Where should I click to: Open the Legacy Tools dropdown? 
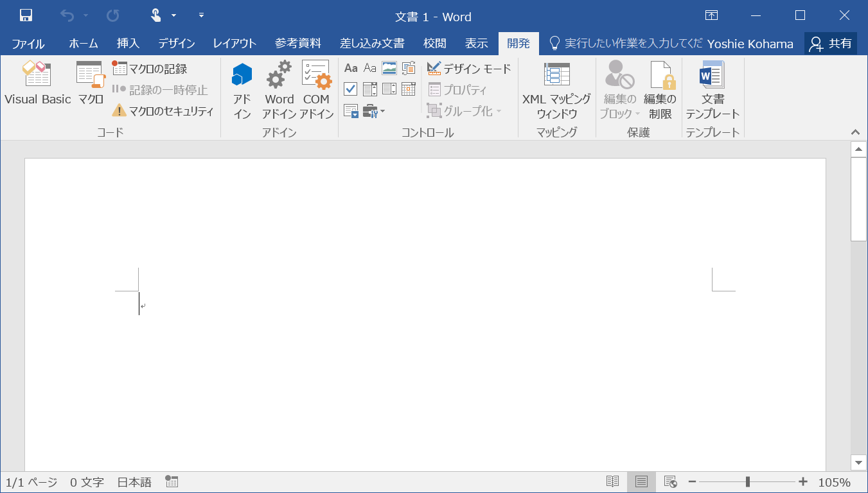[x=373, y=111]
